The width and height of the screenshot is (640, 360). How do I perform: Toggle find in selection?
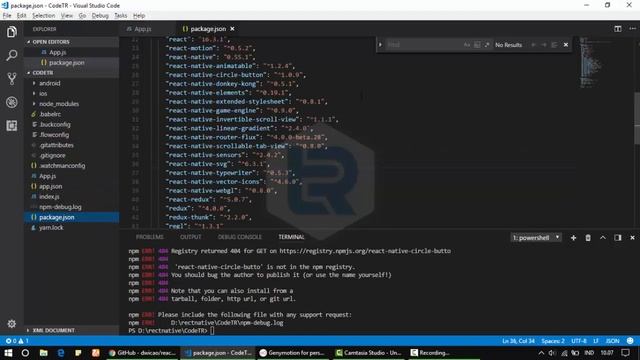click(554, 44)
